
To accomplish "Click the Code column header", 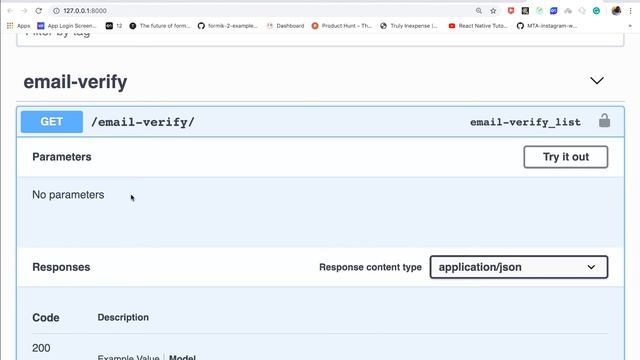I will pyautogui.click(x=46, y=318).
